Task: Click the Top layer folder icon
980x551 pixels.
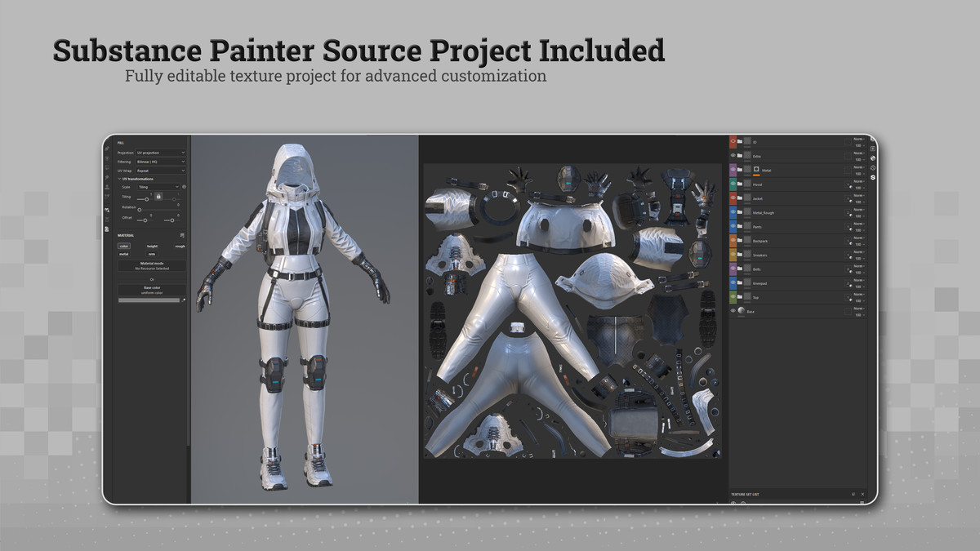Action: (740, 297)
